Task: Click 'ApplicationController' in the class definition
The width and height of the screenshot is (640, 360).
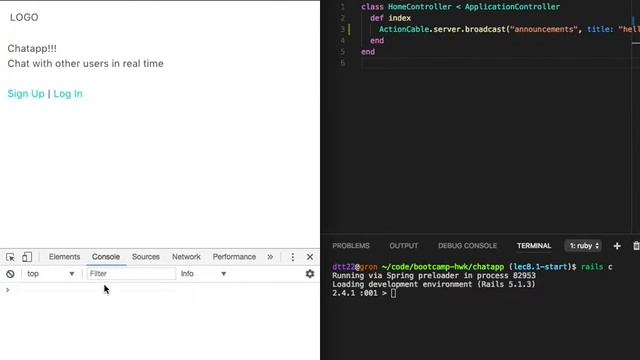Action: [512, 7]
